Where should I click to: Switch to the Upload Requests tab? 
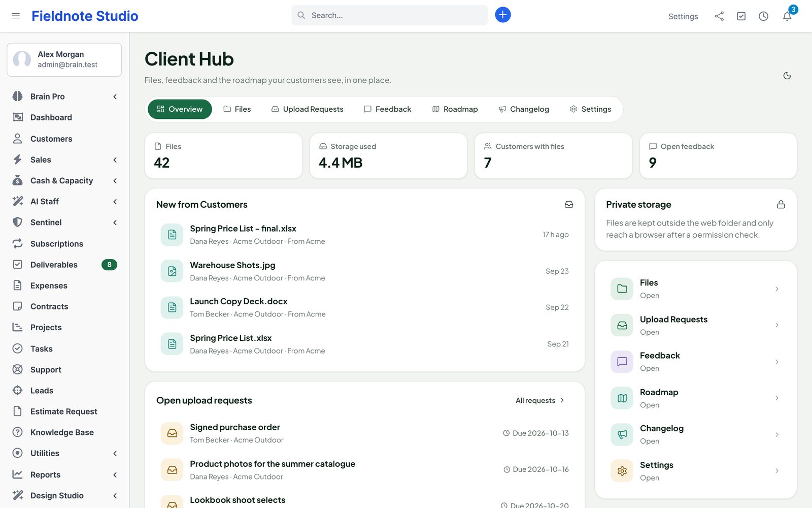click(x=307, y=109)
